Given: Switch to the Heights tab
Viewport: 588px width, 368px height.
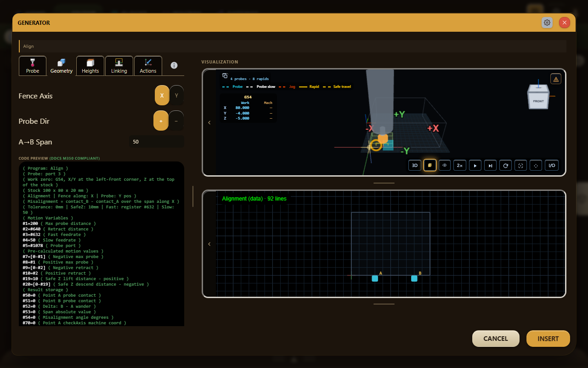Looking at the screenshot, I should [90, 66].
